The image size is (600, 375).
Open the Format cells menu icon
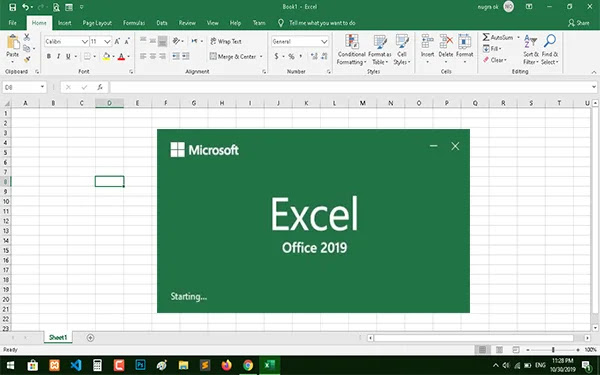[x=465, y=41]
